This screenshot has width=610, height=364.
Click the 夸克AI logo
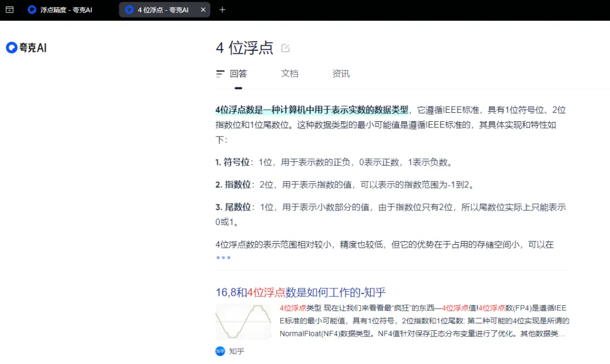(x=27, y=48)
